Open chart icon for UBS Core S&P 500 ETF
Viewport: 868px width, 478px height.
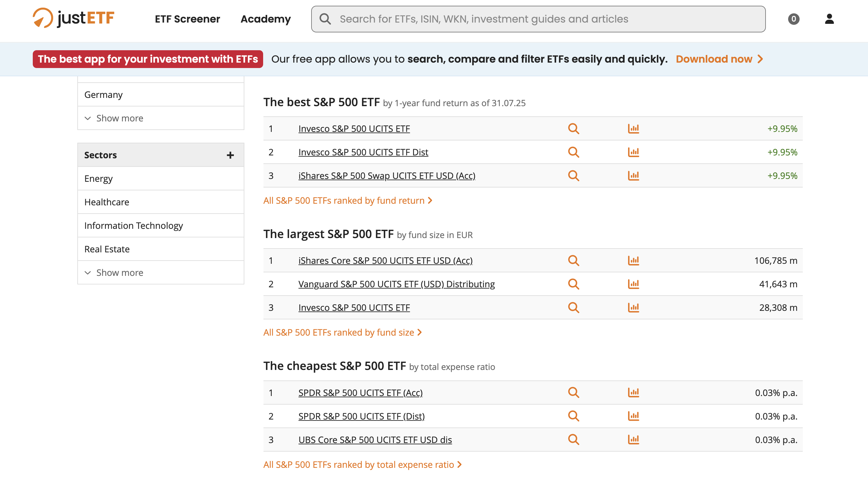tap(633, 440)
